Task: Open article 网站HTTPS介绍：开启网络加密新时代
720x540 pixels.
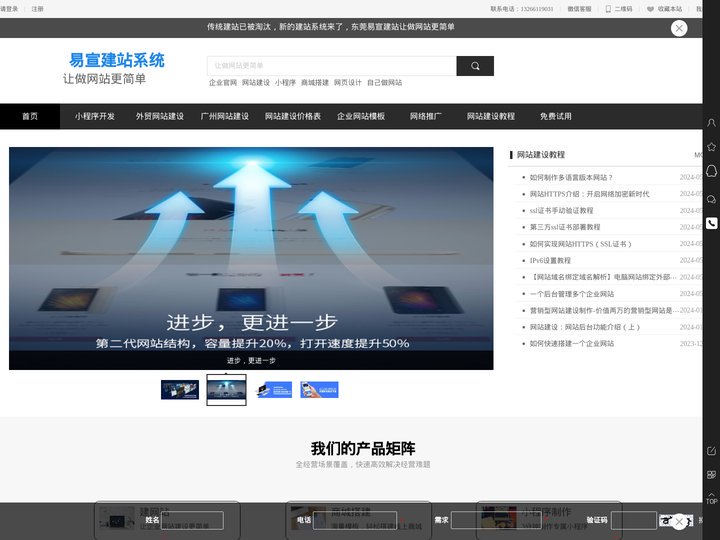Action: 589,194
